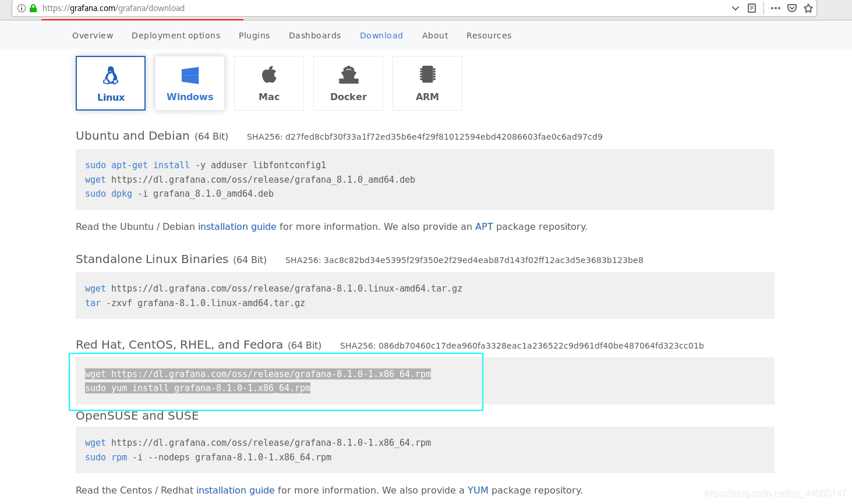Click the wget linux-amd64.tar.gz command
The height and width of the screenshot is (504, 852).
click(274, 289)
